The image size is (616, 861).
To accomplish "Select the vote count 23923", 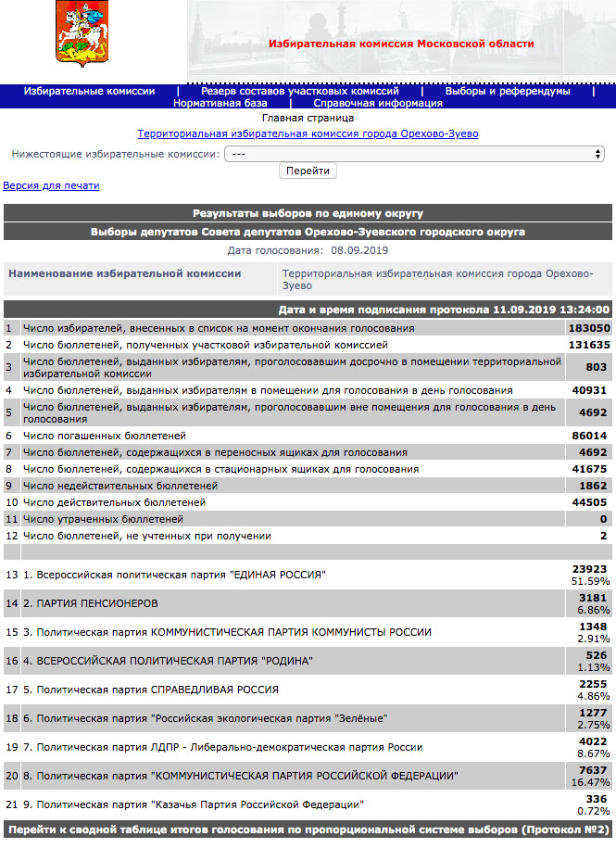I will [589, 569].
